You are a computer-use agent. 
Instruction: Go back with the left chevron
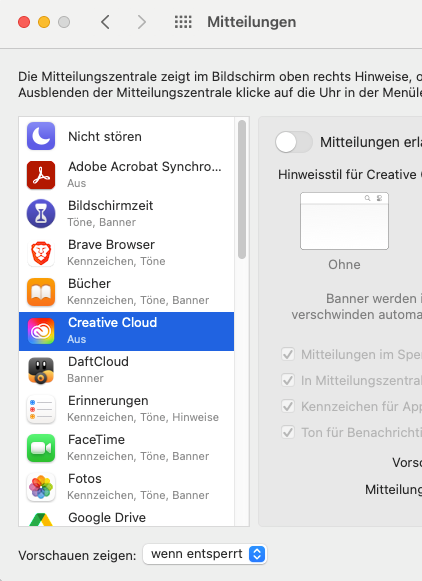106,22
